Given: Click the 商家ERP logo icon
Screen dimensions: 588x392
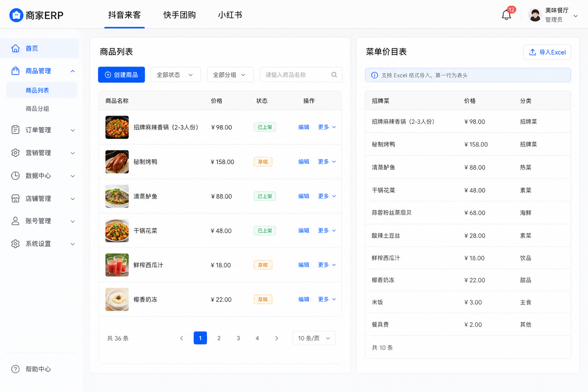Looking at the screenshot, I should point(16,15).
